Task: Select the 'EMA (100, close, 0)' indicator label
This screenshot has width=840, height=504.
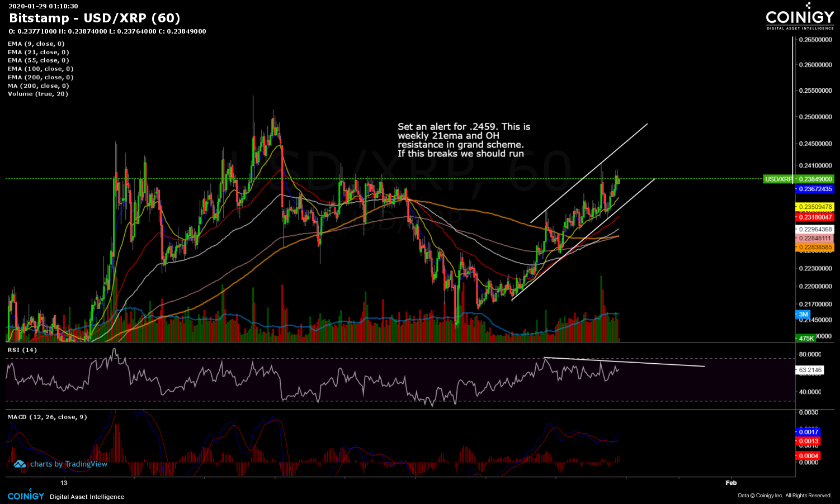Action: point(41,69)
